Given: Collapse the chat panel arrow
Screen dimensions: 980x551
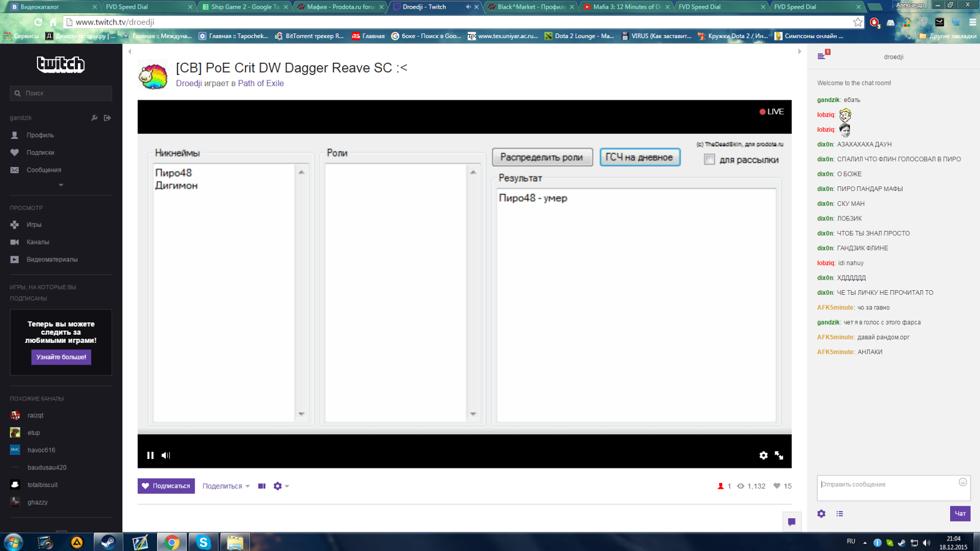Looking at the screenshot, I should click(x=799, y=52).
